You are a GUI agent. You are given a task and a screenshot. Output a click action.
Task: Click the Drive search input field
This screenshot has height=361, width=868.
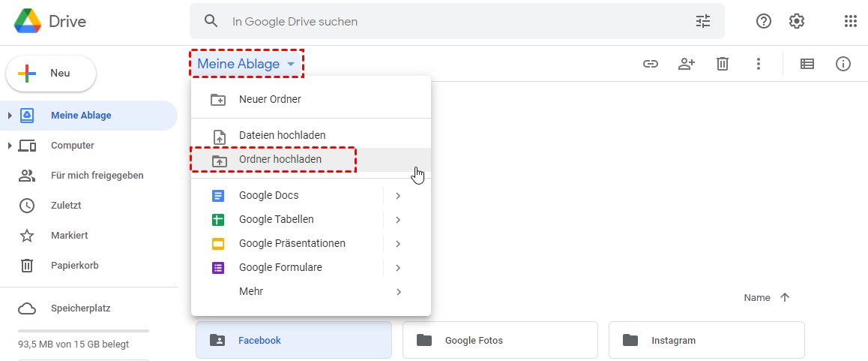point(450,22)
